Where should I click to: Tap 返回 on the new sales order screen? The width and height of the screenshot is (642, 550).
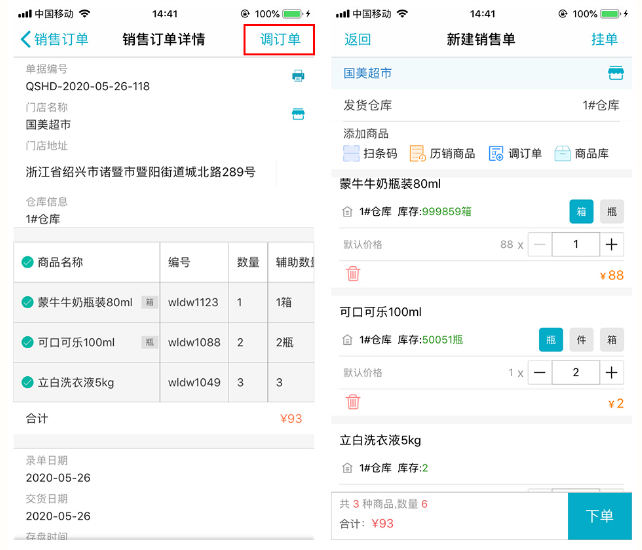point(357,39)
